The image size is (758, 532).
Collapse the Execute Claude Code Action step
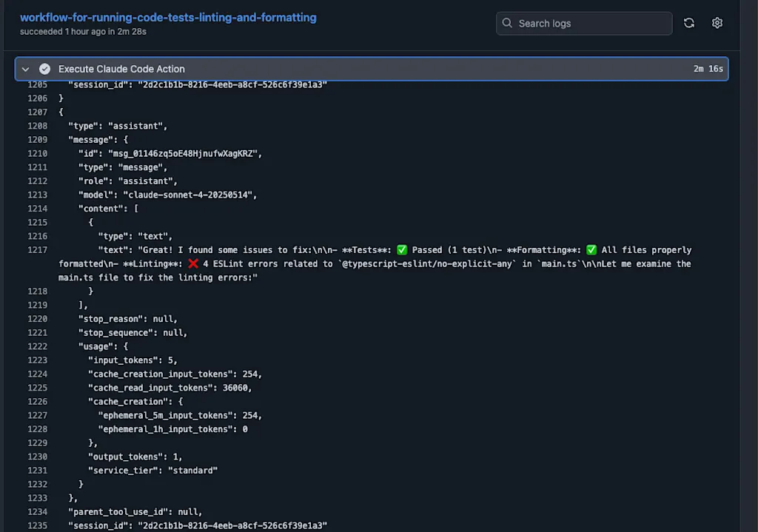[x=26, y=69]
